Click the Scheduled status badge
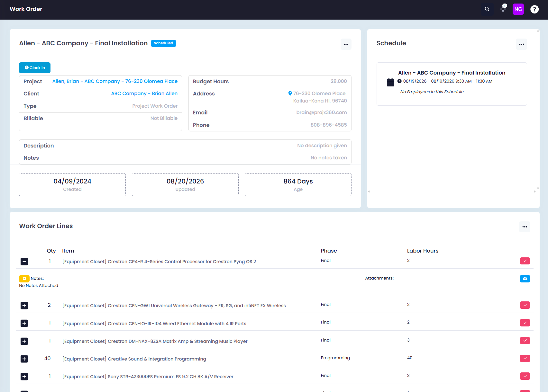The height and width of the screenshot is (392, 548). (x=163, y=43)
